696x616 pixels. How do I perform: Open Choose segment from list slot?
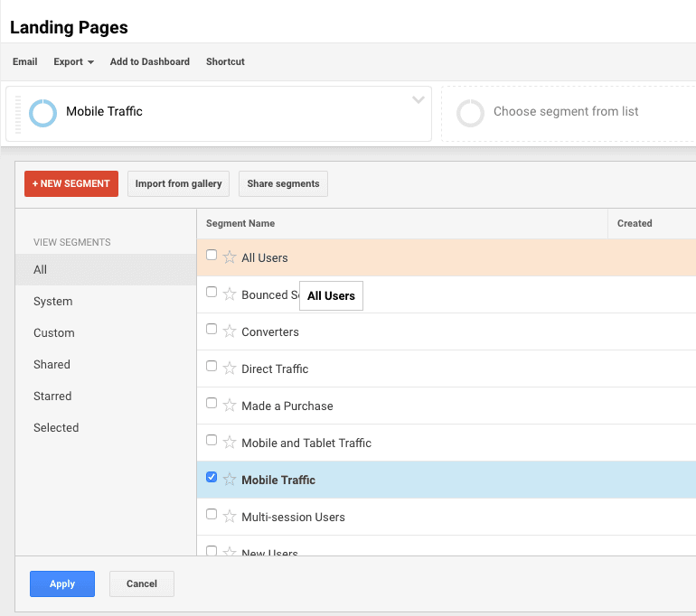click(x=565, y=112)
